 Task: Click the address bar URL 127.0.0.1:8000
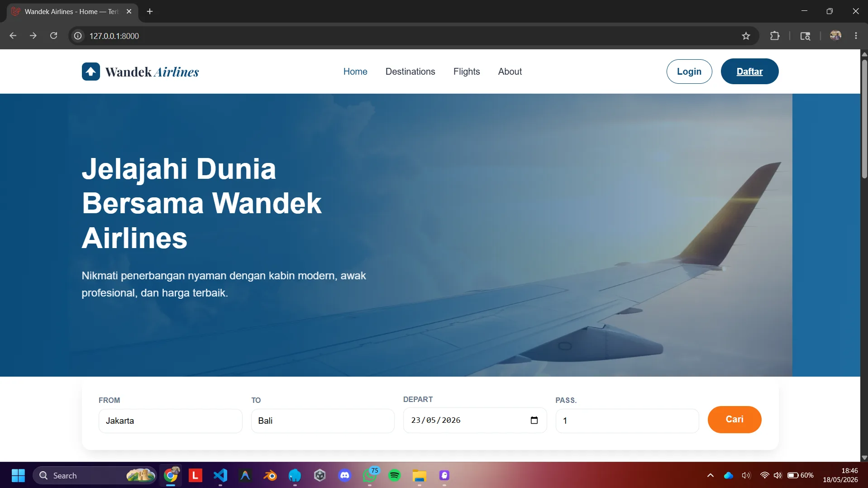coord(114,36)
